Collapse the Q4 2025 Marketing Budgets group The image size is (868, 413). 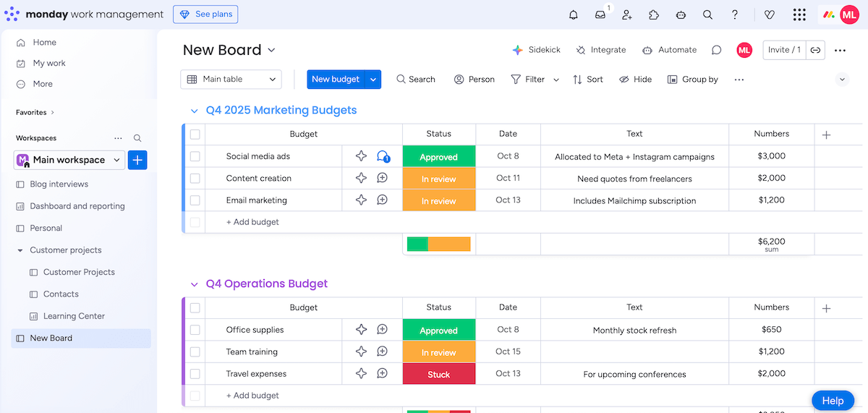tap(194, 111)
